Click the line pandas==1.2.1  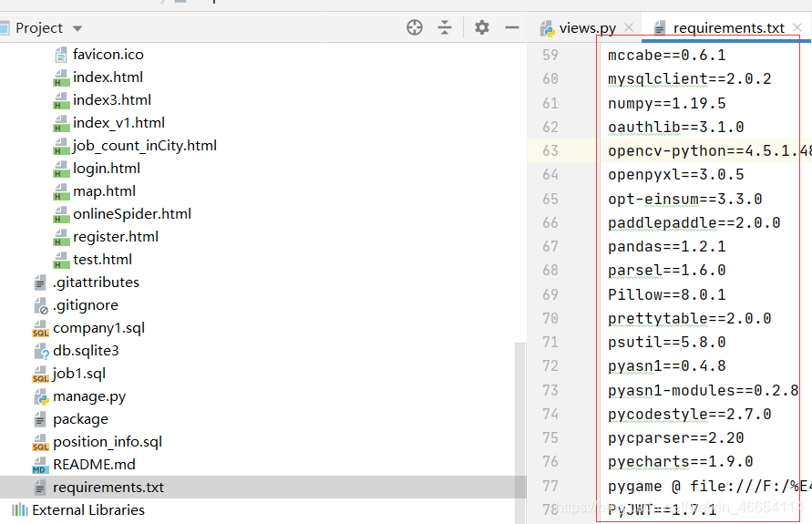(666, 246)
